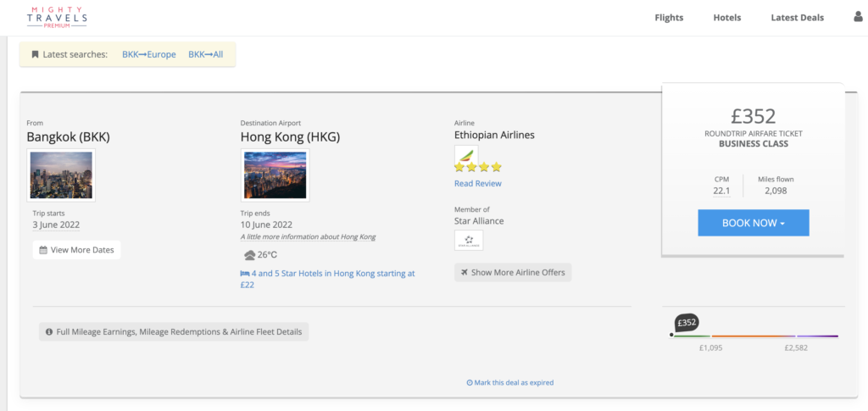Click the BUSINESS CLASS label
The image size is (868, 411).
pos(754,144)
